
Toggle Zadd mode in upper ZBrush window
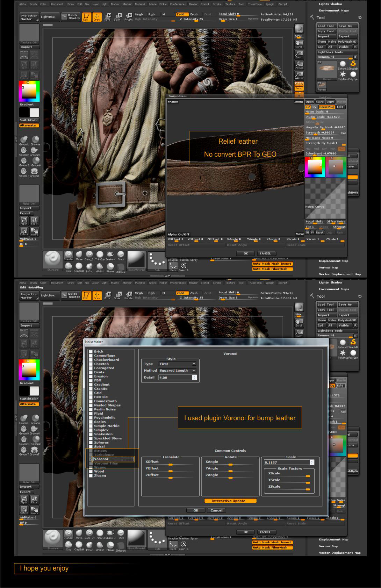182,14
